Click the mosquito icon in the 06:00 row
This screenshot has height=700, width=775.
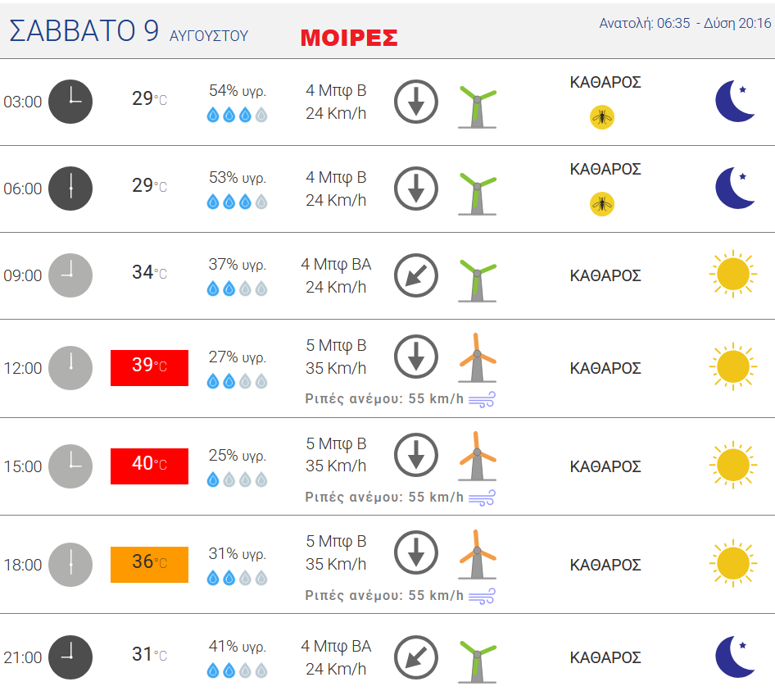602,204
